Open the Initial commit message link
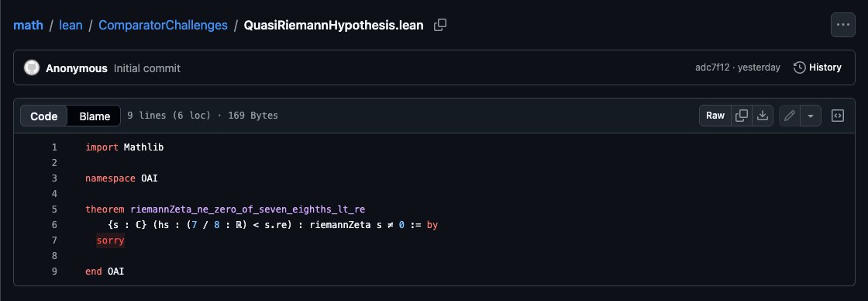 tap(147, 68)
